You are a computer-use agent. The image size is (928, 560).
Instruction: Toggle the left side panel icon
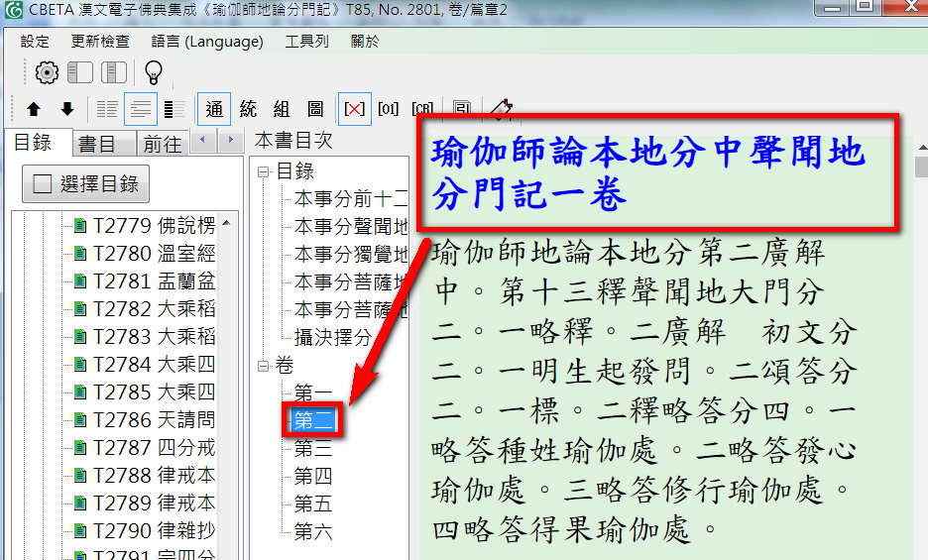(80, 72)
